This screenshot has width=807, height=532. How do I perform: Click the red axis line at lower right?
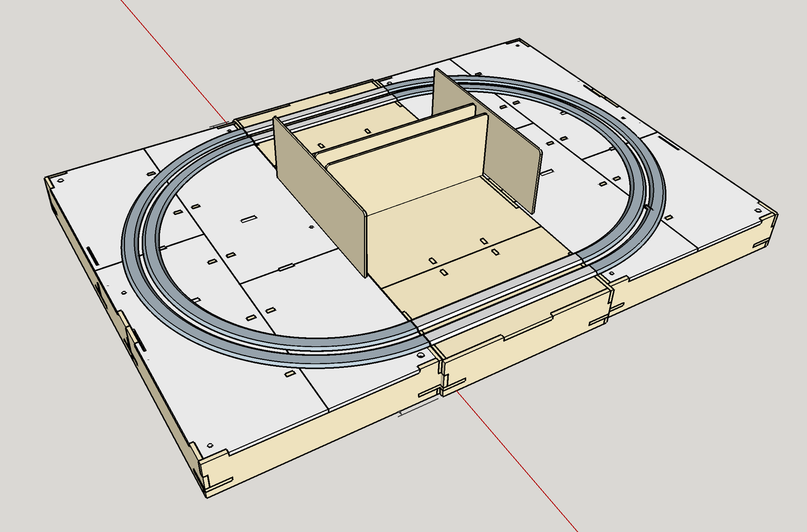click(531, 475)
